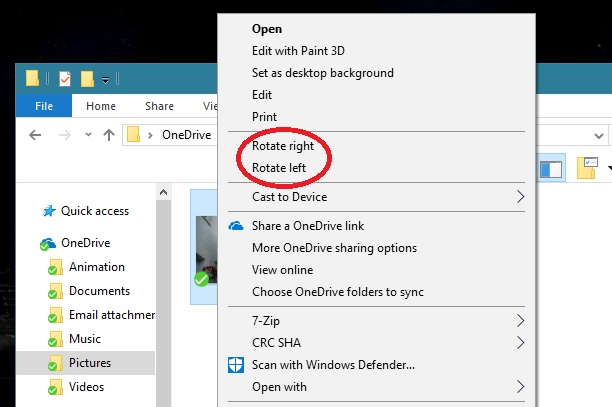Click the Videos folder icon
This screenshot has height=407, width=612.
[55, 387]
